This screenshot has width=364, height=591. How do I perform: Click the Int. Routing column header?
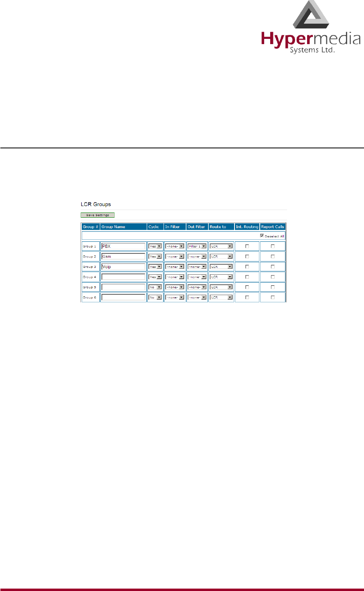247,227
